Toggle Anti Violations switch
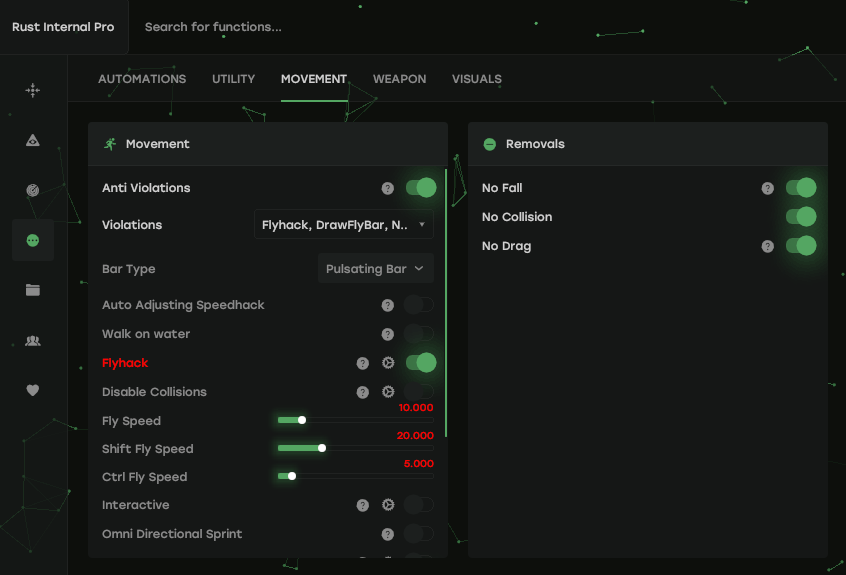 tap(421, 188)
